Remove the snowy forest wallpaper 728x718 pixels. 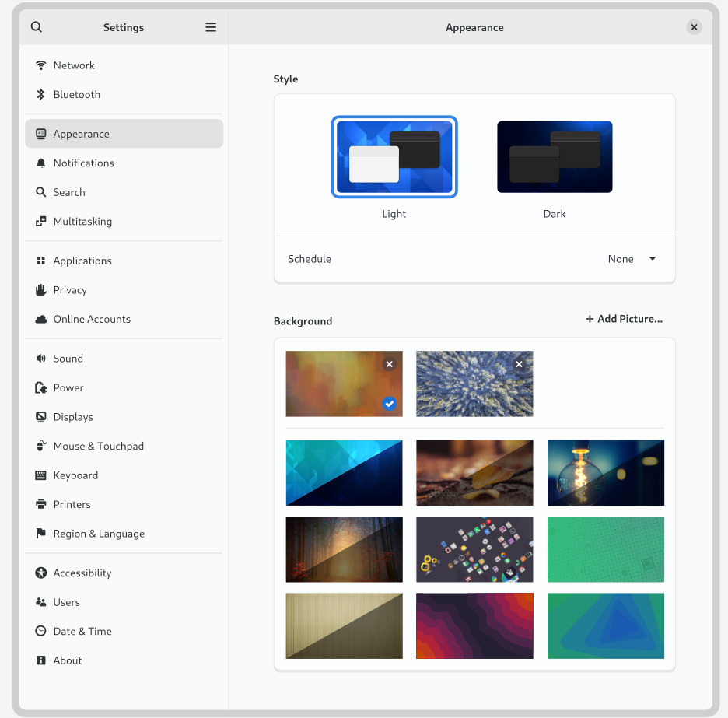pyautogui.click(x=520, y=364)
